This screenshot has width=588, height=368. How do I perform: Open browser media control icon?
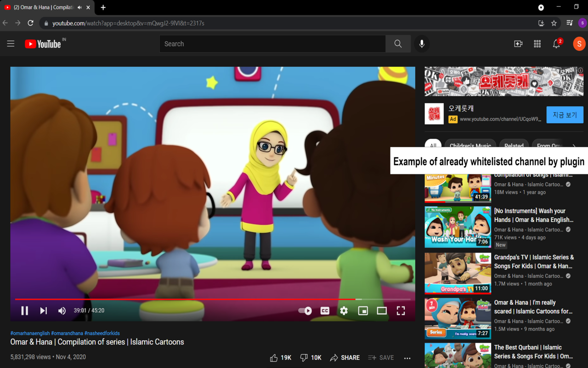(570, 23)
